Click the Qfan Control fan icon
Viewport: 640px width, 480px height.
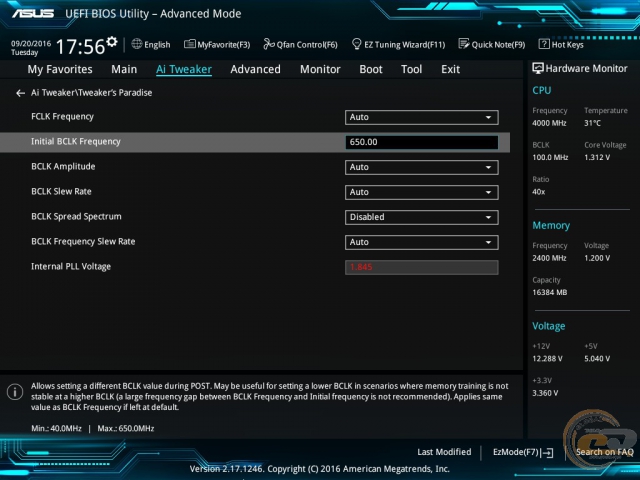(x=269, y=44)
